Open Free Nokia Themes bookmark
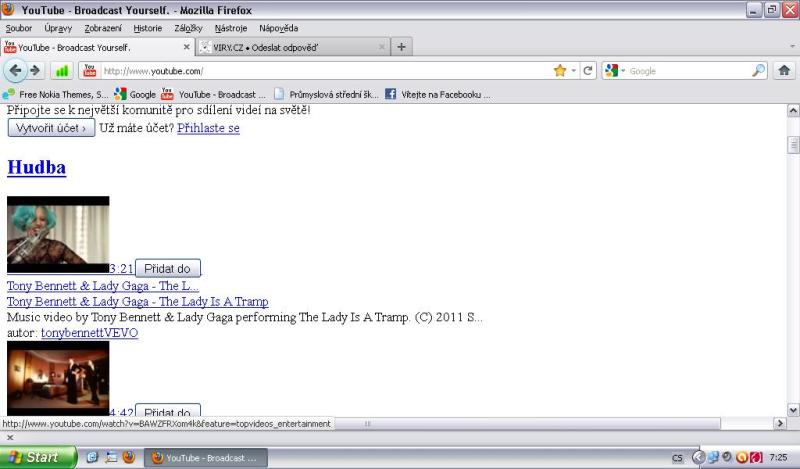Image resolution: width=800 pixels, height=469 pixels. point(55,94)
